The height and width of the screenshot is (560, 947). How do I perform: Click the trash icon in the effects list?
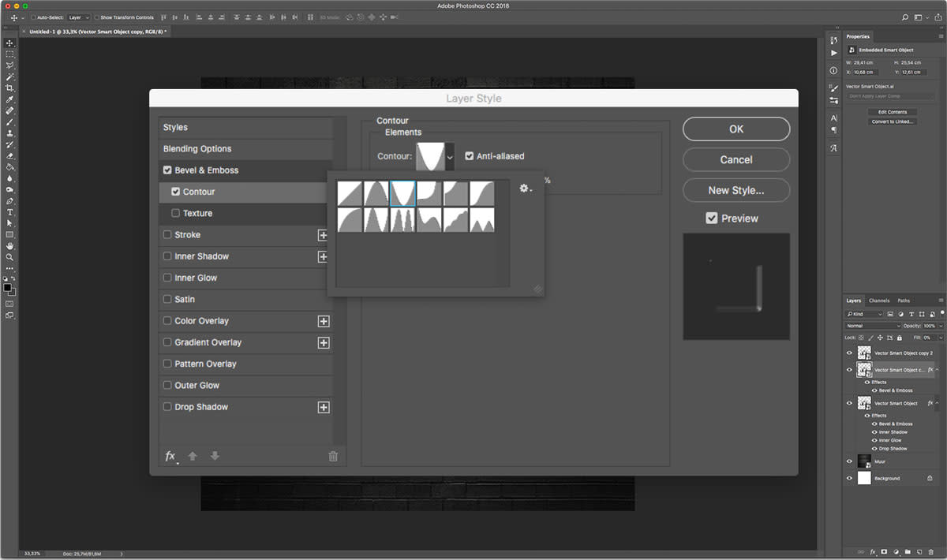click(x=333, y=456)
